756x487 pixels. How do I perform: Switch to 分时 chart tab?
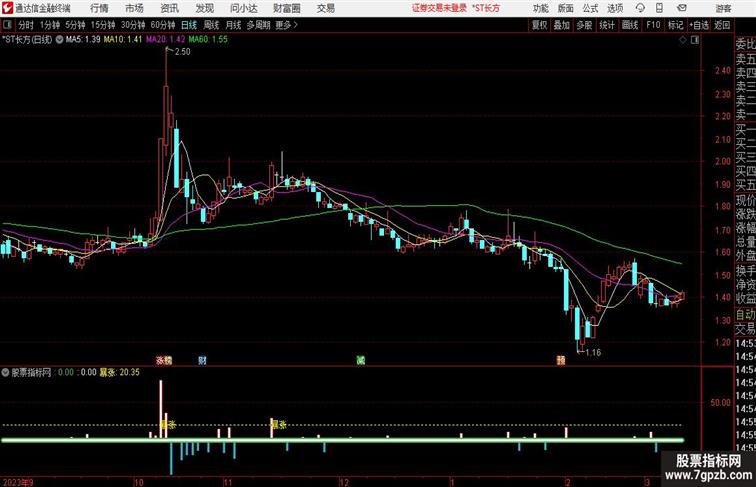pyautogui.click(x=26, y=25)
